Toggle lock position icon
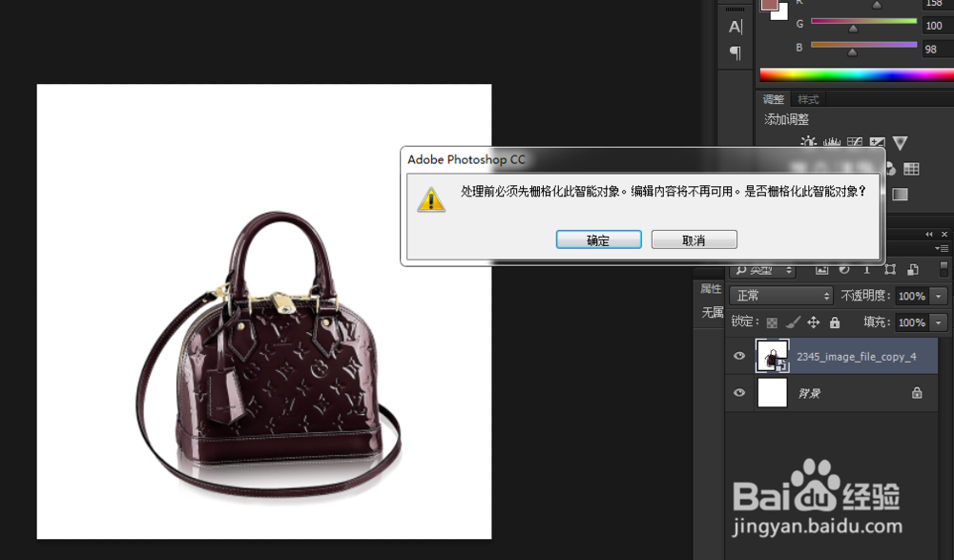The width and height of the screenshot is (954, 560). [814, 322]
